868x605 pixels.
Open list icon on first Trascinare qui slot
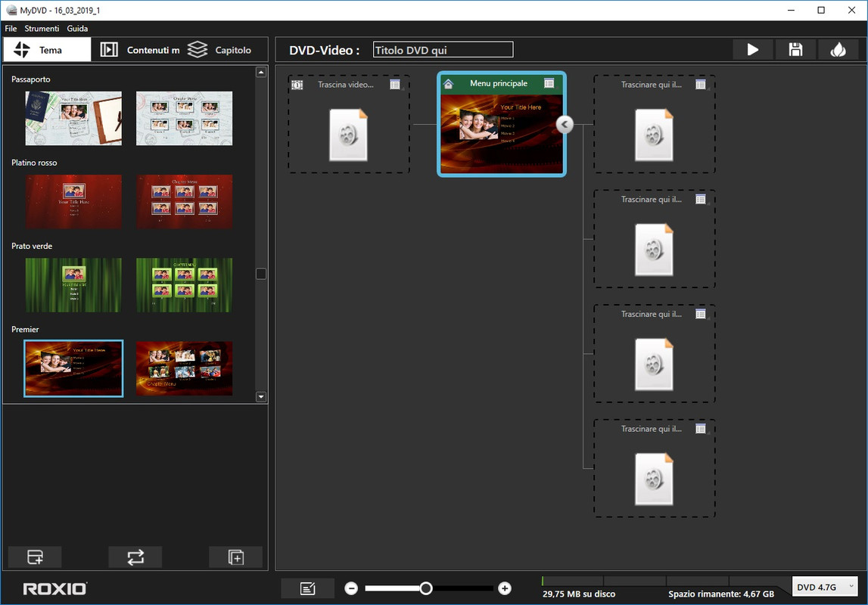[701, 85]
